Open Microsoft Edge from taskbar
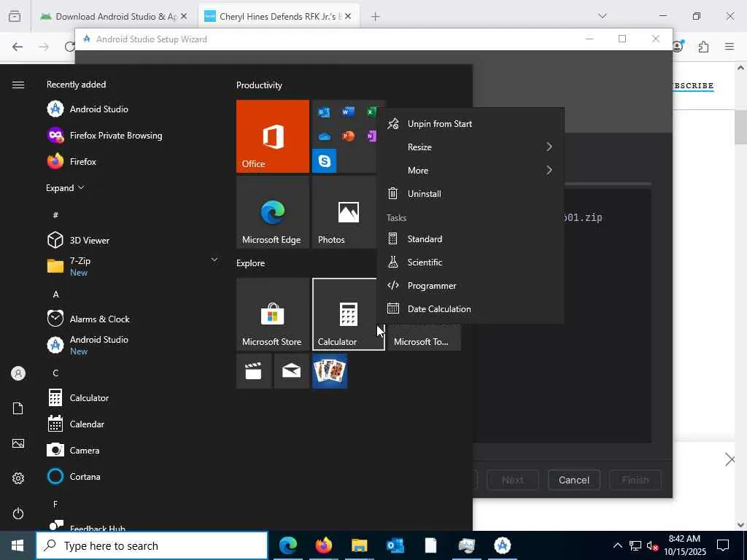 pos(288,545)
